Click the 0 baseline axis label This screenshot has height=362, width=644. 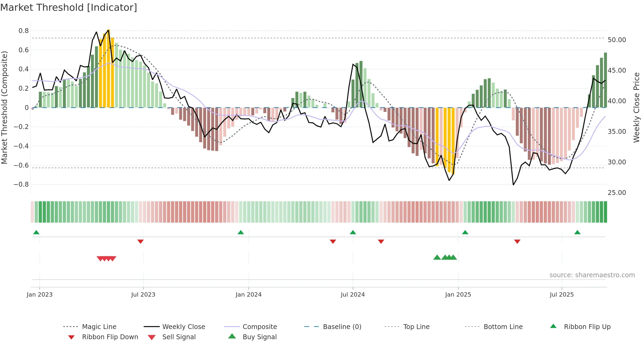[x=27, y=108]
